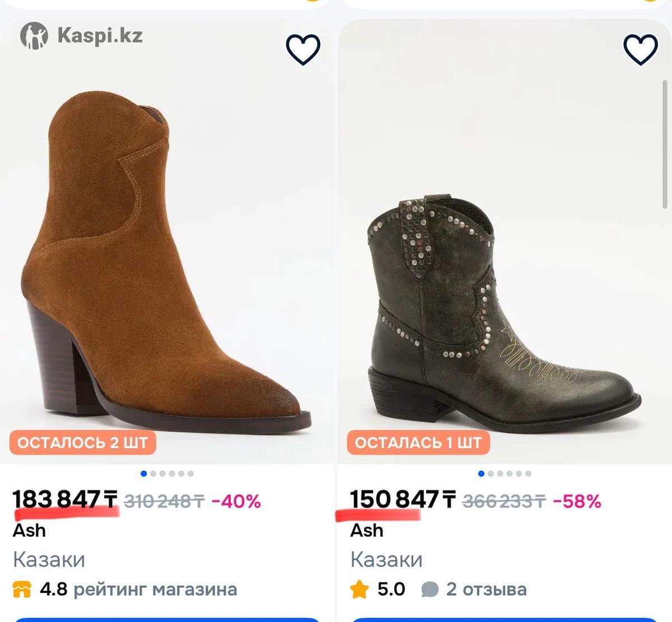Click the -58% discount label
672x622 pixels.
[577, 501]
